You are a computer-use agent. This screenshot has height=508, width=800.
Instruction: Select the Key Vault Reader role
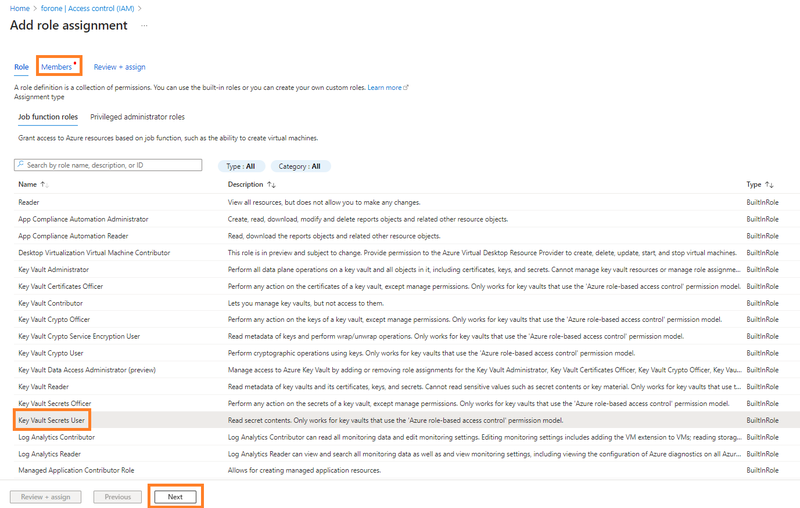click(x=43, y=387)
